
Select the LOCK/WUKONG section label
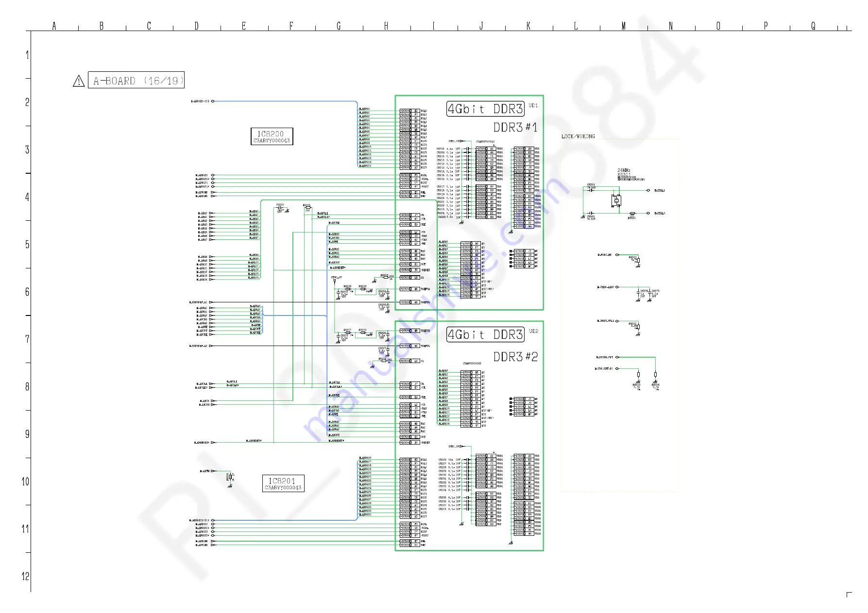[x=578, y=136]
